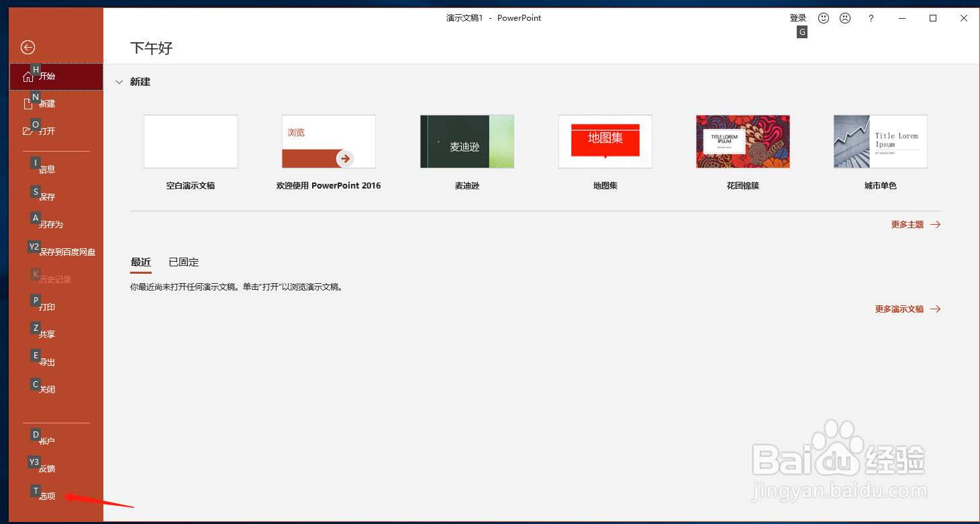The width and height of the screenshot is (980, 524).
Task: Select the 地图集 theme thumbnail
Action: point(605,142)
